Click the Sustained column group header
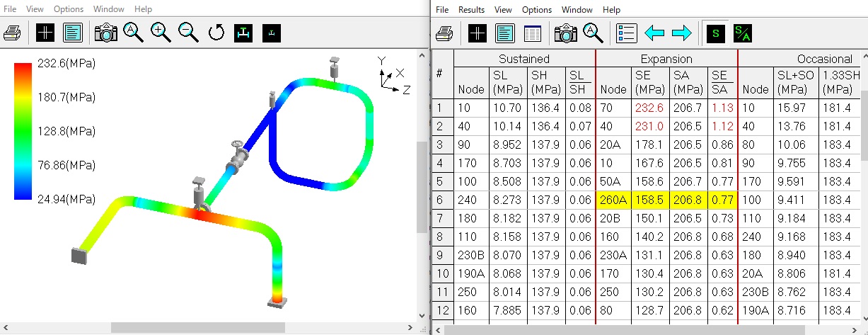868x335 pixels. (524, 59)
